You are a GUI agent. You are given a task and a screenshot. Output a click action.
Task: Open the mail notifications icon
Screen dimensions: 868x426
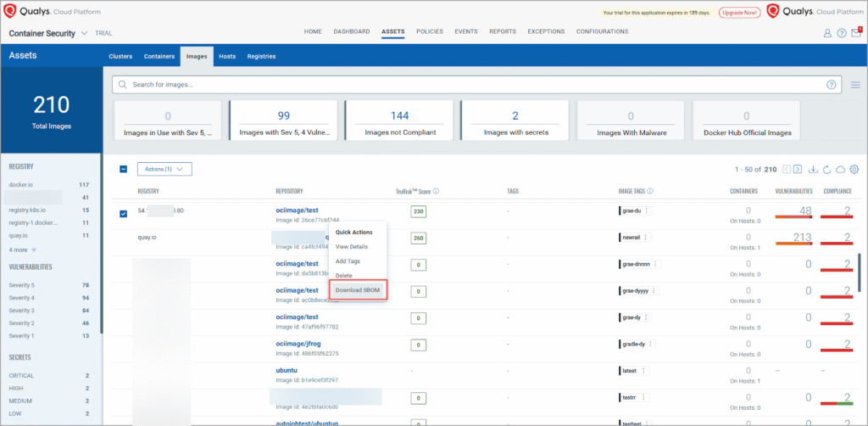coord(856,33)
